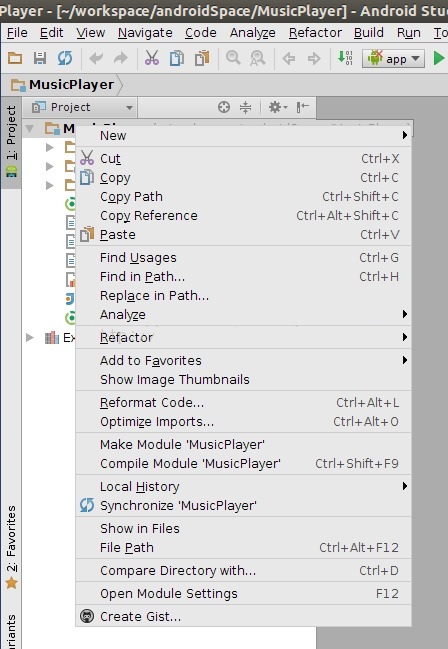Image resolution: width=448 pixels, height=649 pixels.
Task: Select Show in Files
Action: click(243, 529)
